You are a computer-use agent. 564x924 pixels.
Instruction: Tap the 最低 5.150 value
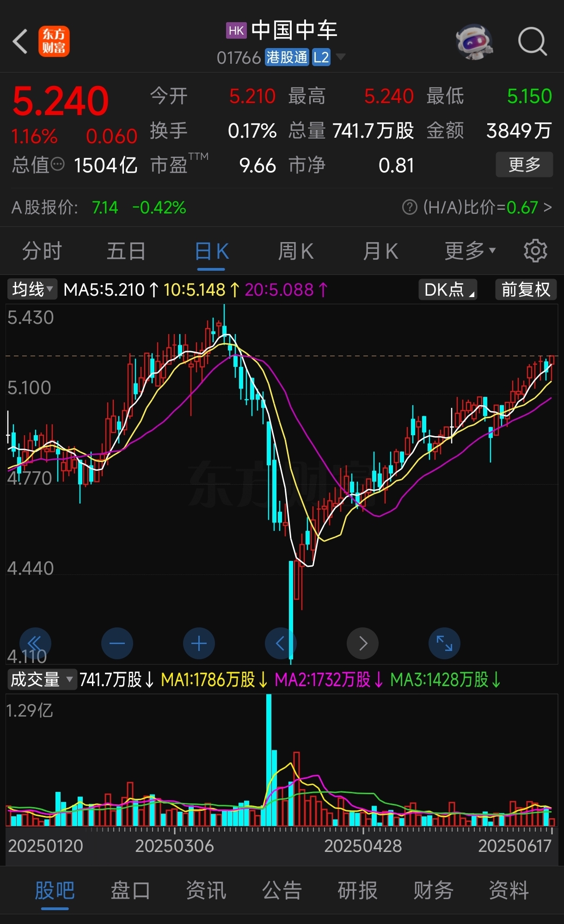(529, 96)
